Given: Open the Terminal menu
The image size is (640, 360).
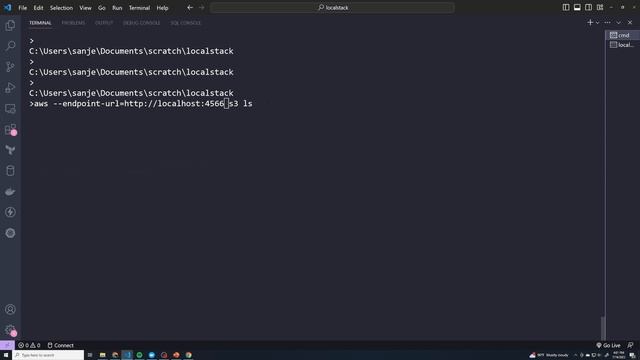Looking at the screenshot, I should click(x=139, y=8).
